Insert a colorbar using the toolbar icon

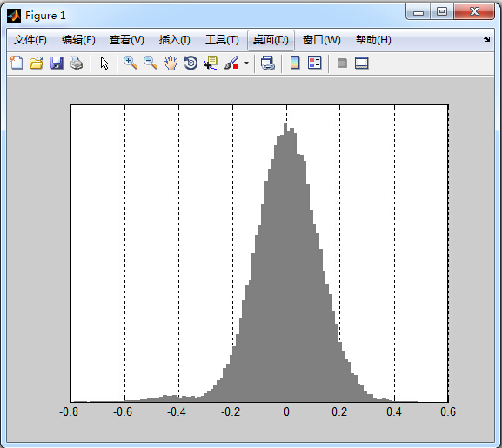coord(295,63)
